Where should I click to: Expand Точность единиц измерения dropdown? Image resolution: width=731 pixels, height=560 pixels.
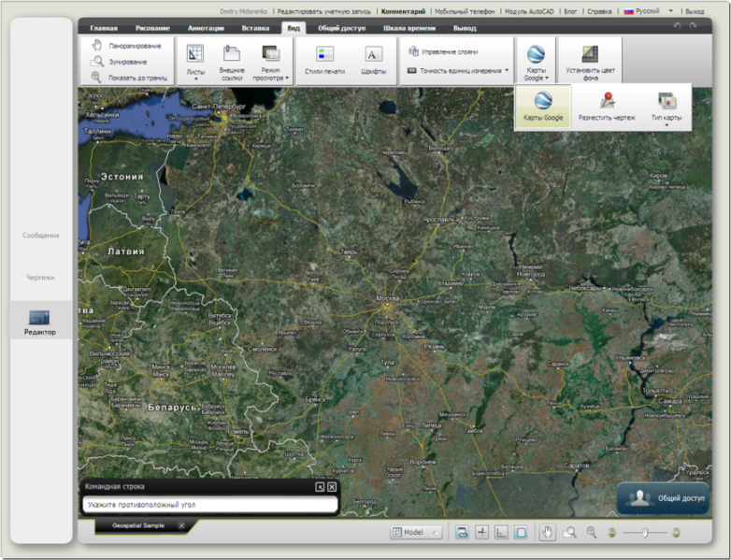[x=463, y=70]
